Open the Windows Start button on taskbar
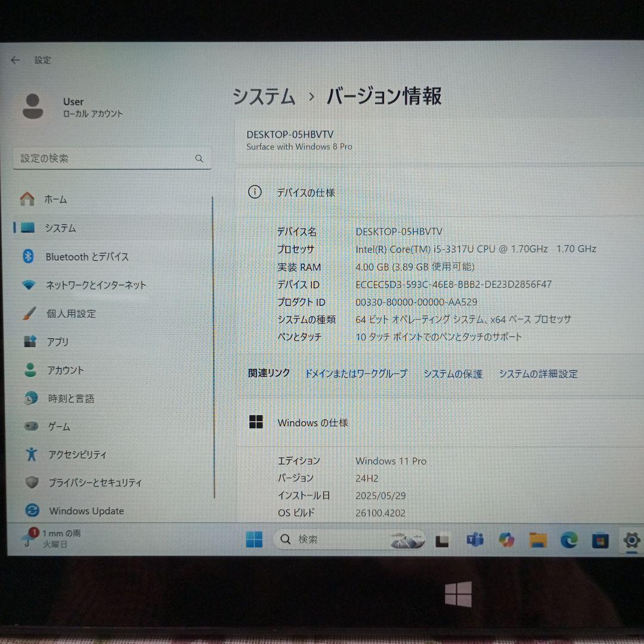The image size is (644, 644). pyautogui.click(x=254, y=539)
